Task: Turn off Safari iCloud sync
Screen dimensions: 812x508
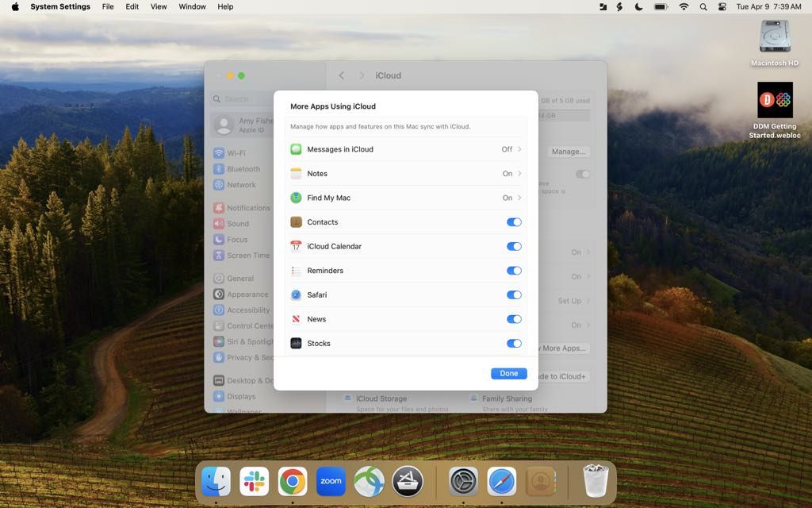Action: [514, 295]
